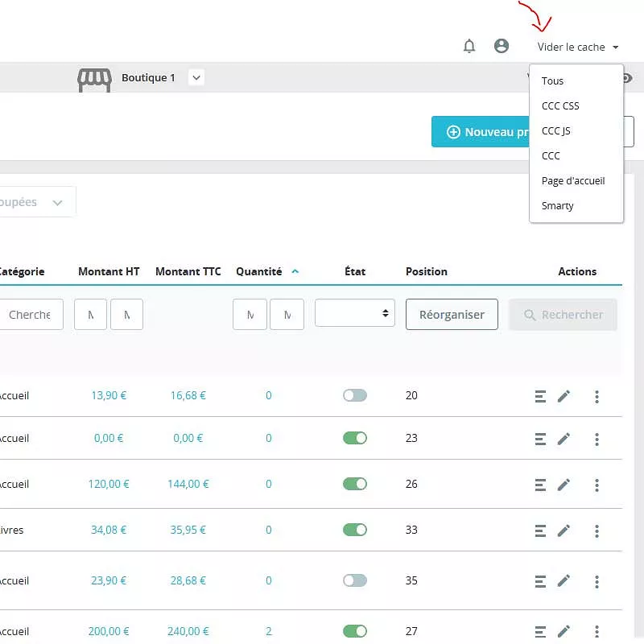644x644 pixels.
Task: Open the notifications bell
Action: pos(469,46)
